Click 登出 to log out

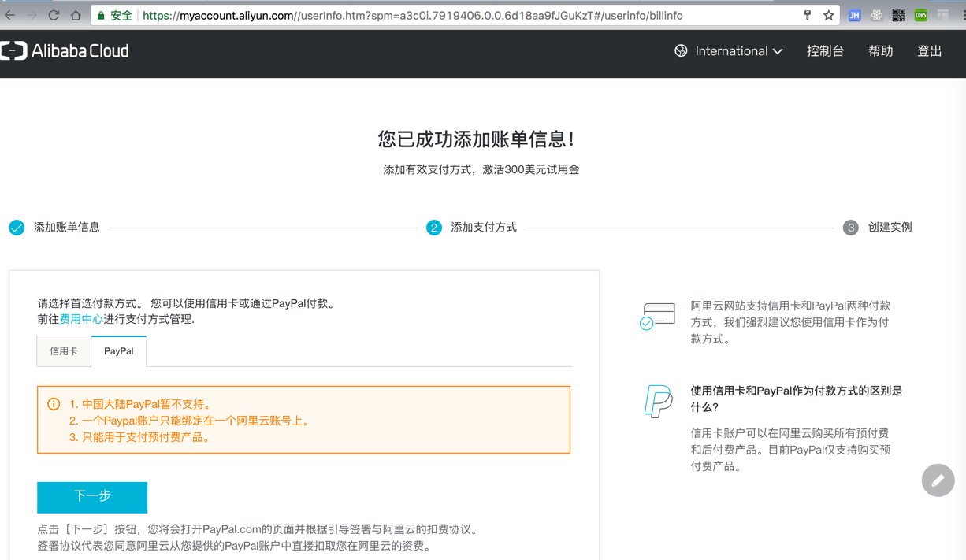pos(929,51)
